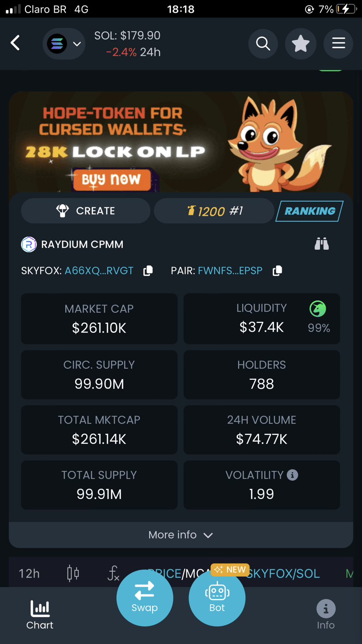Open the fx indicators icon
Screen dimensions: 362x644
point(113,573)
